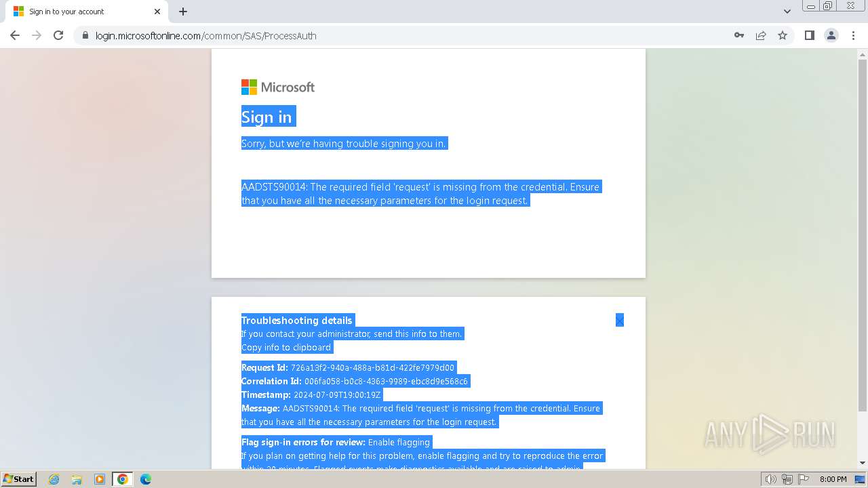
Task: Click the Request Id value 726a13f2-940a-488a
Action: [372, 367]
